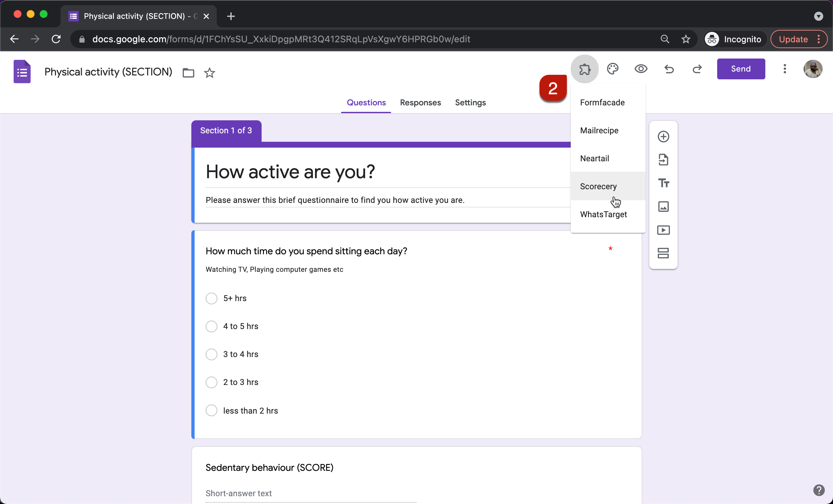Expand the Chrome tab search arrow
Image resolution: width=833 pixels, height=504 pixels.
pyautogui.click(x=818, y=16)
